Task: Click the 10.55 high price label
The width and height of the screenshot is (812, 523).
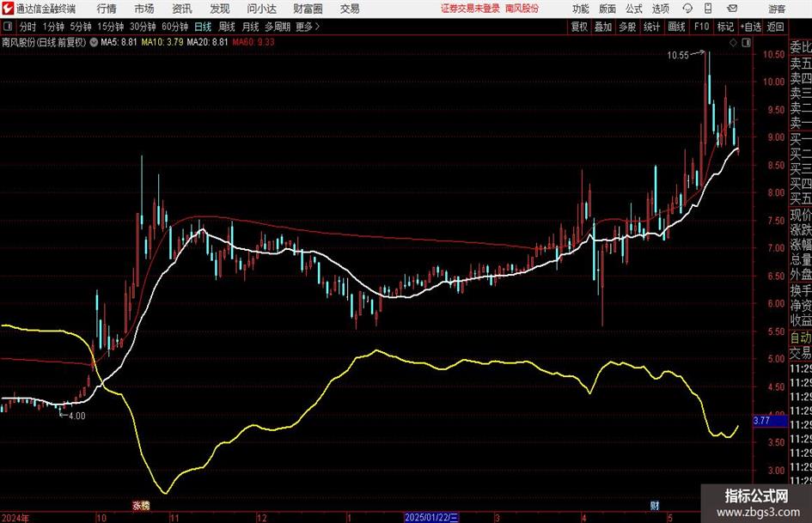Action: pyautogui.click(x=678, y=56)
